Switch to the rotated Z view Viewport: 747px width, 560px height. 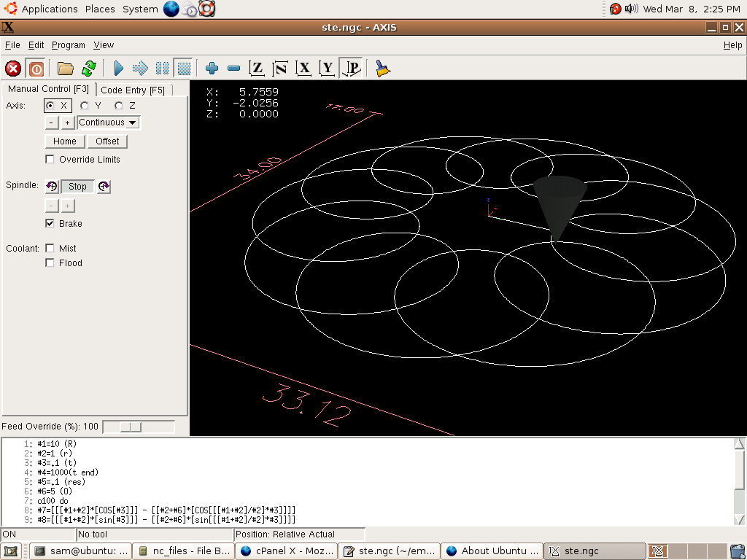click(x=280, y=69)
